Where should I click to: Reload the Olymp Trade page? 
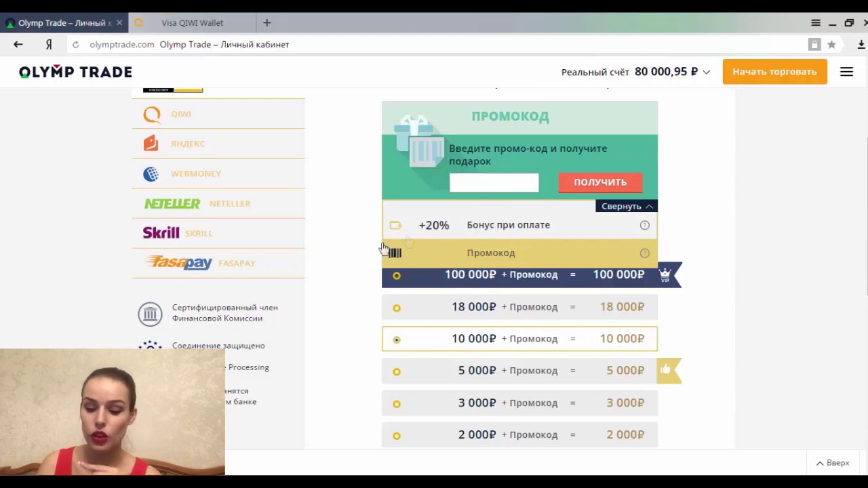point(75,45)
